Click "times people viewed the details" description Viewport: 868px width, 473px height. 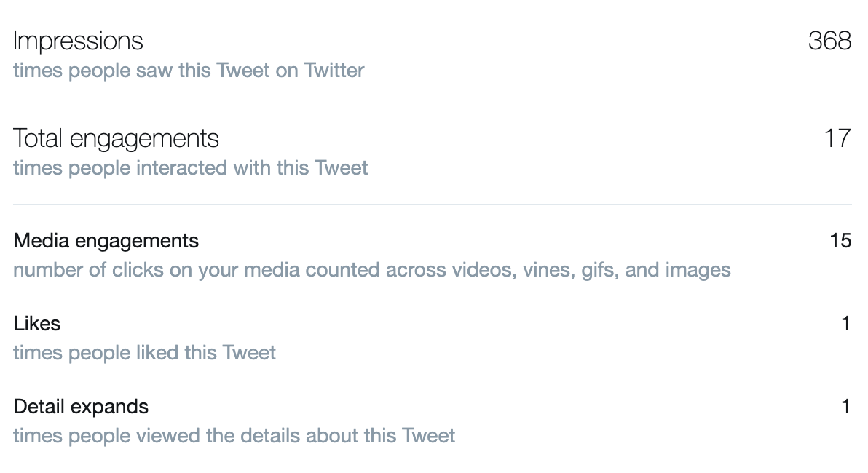tap(234, 436)
